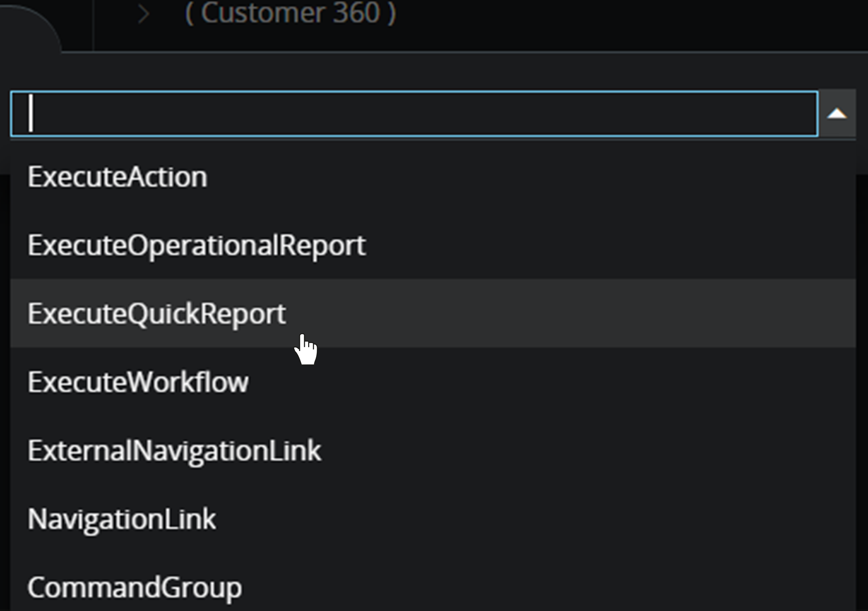
Task: Set command type to ExecuteAction
Action: 118,177
